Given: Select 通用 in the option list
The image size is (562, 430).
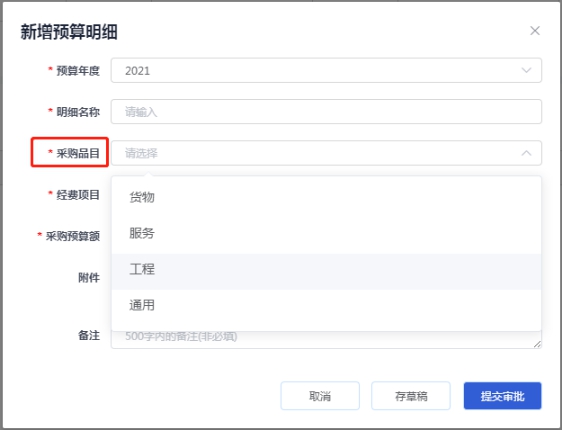Looking at the screenshot, I should (326, 305).
